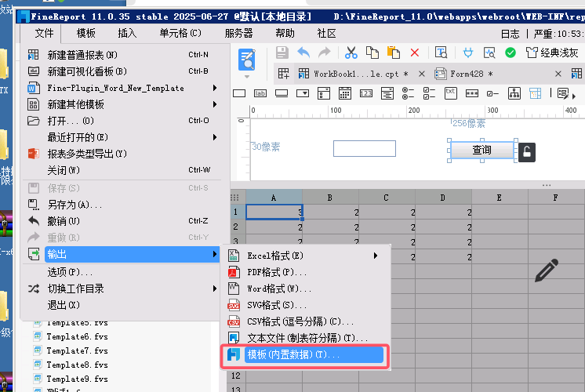This screenshot has height=392, width=585.
Task: Click the scissors cut icon
Action: (x=351, y=53)
